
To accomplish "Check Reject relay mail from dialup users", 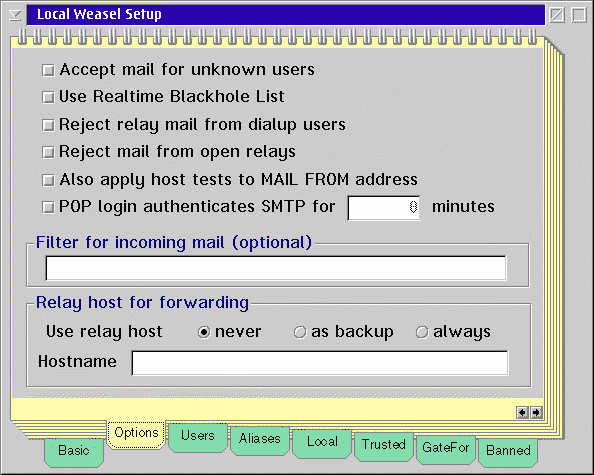I will click(48, 125).
